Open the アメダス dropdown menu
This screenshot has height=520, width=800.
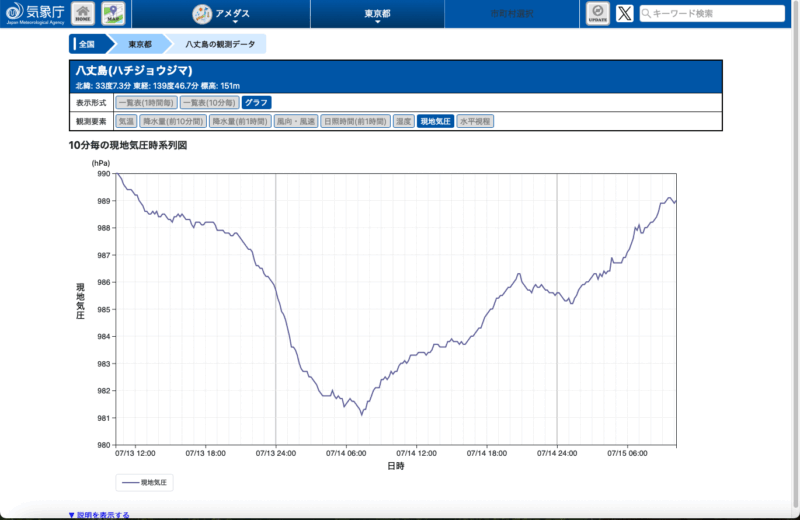coord(221,14)
